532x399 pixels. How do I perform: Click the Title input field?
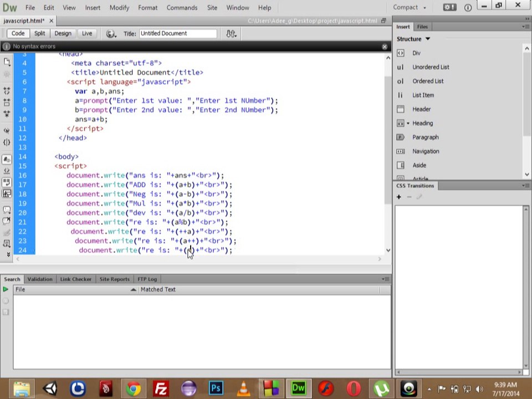tap(178, 33)
